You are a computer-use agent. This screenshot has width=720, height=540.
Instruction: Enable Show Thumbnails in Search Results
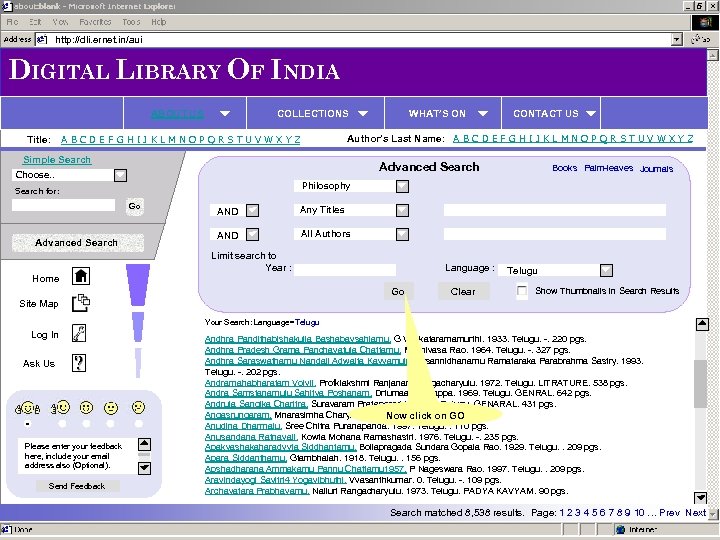[522, 291]
